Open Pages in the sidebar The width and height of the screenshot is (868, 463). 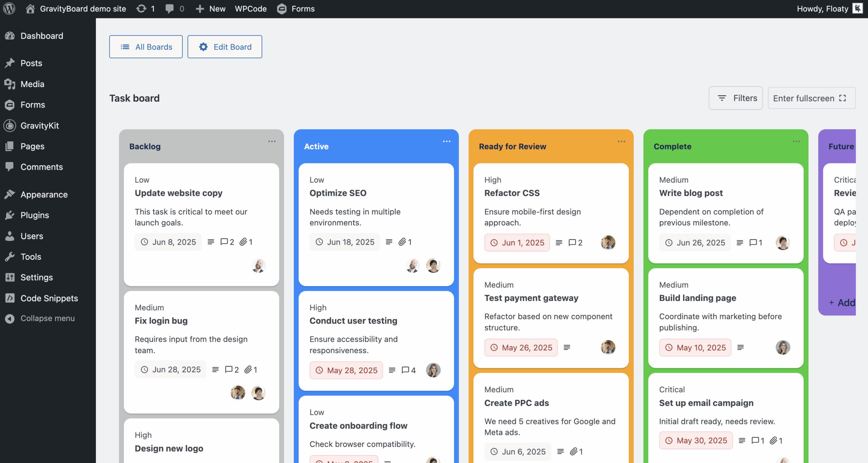[x=32, y=146]
